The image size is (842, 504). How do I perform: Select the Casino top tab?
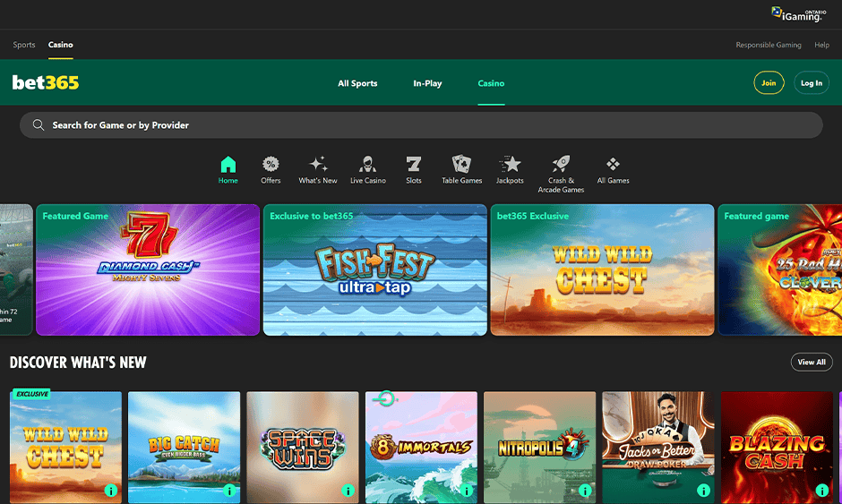(x=61, y=45)
